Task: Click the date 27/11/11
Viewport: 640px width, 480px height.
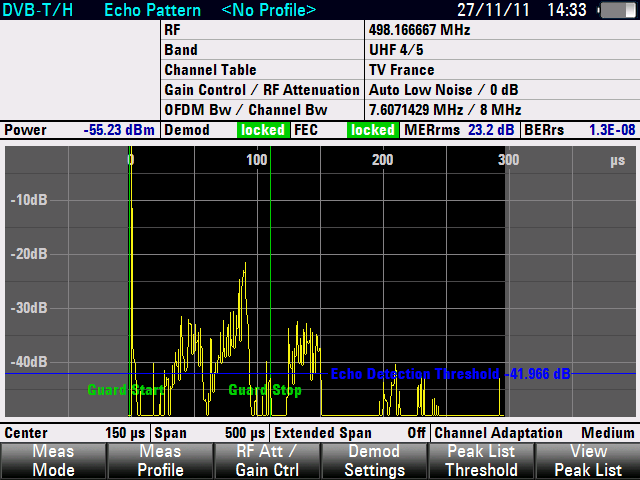Action: 493,10
